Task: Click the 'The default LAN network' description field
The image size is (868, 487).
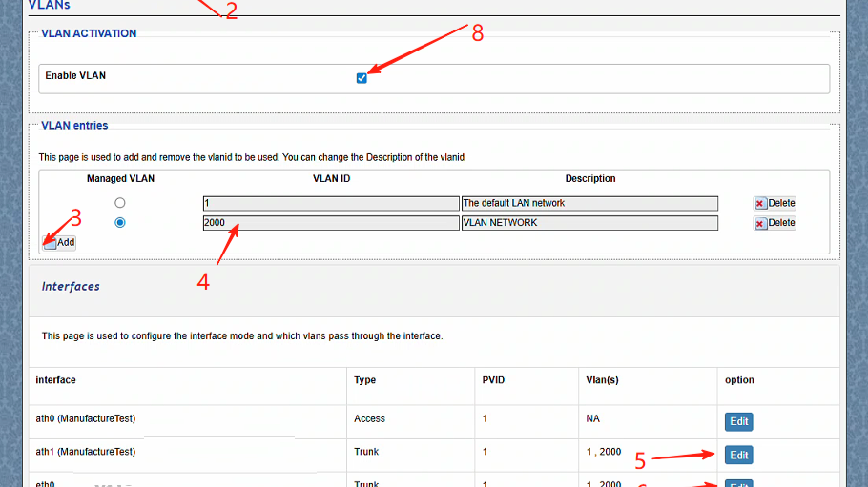Action: [589, 203]
